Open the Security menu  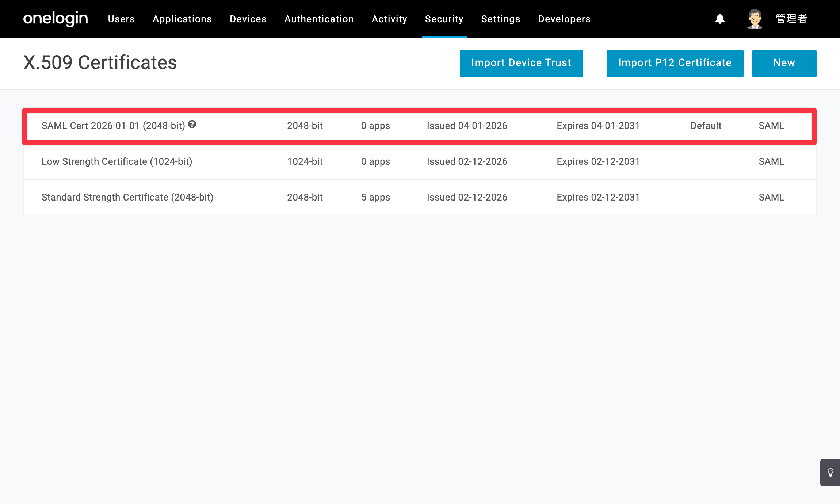444,19
